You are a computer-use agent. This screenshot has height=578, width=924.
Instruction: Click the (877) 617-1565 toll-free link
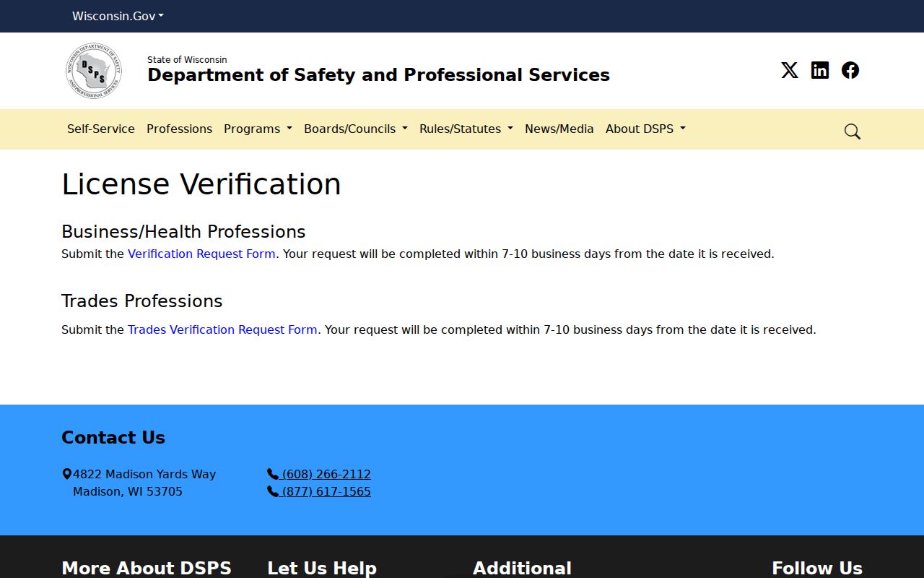pyautogui.click(x=326, y=491)
